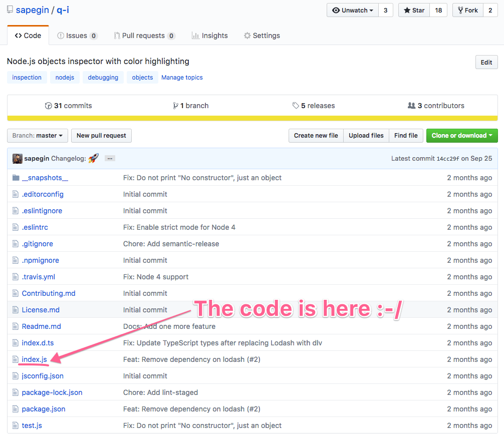Open the Clone or download dropdown
The width and height of the screenshot is (504, 438).
461,136
